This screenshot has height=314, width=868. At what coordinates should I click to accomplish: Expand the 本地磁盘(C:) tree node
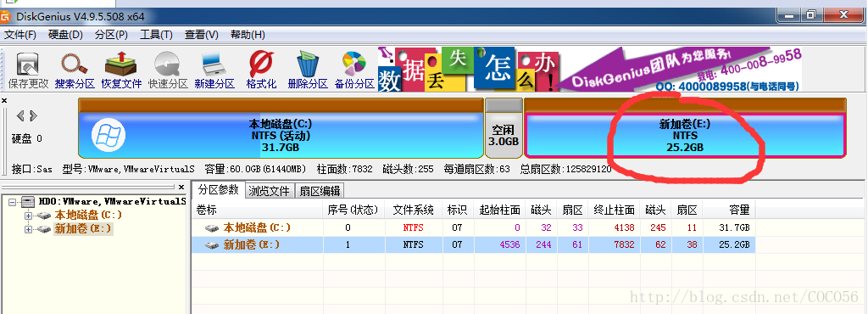(28, 216)
